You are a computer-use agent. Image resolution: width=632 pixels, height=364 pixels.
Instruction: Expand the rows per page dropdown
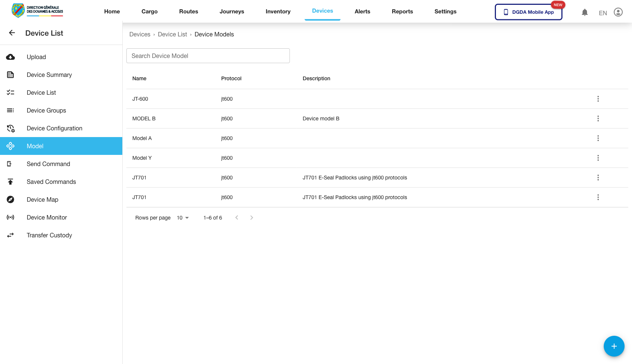pos(183,218)
